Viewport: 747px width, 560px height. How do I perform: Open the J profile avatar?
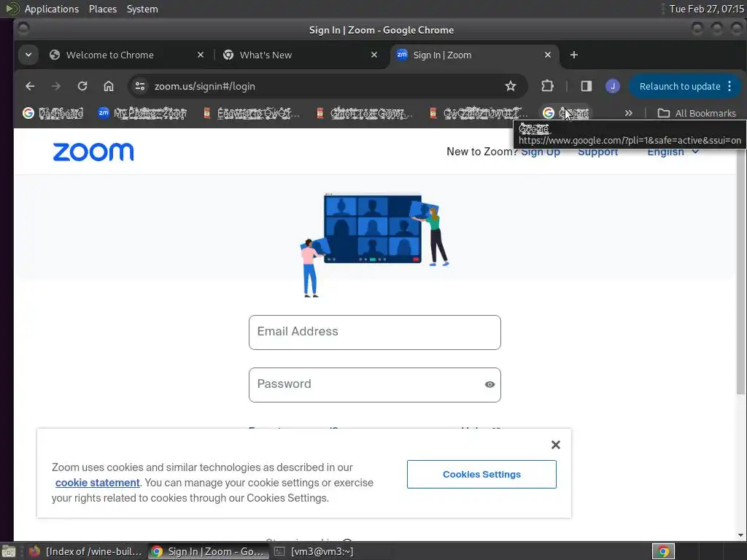[613, 86]
